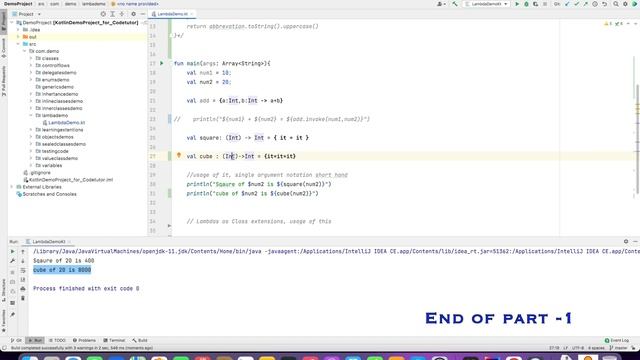Toggle the Pull Requests side stripe button

(4, 81)
